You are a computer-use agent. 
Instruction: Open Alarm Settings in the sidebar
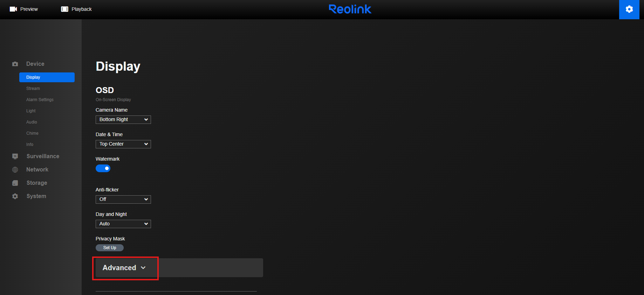(x=40, y=100)
